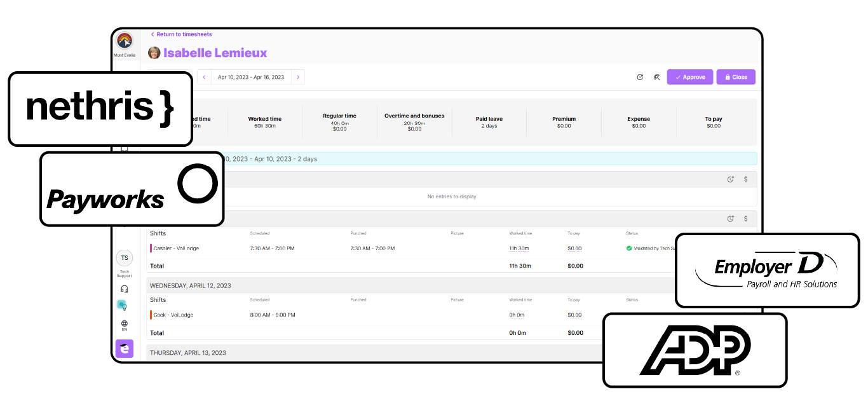
Task: Click the punched 7:30 AM - 7:00 PM time
Action: tap(372, 249)
